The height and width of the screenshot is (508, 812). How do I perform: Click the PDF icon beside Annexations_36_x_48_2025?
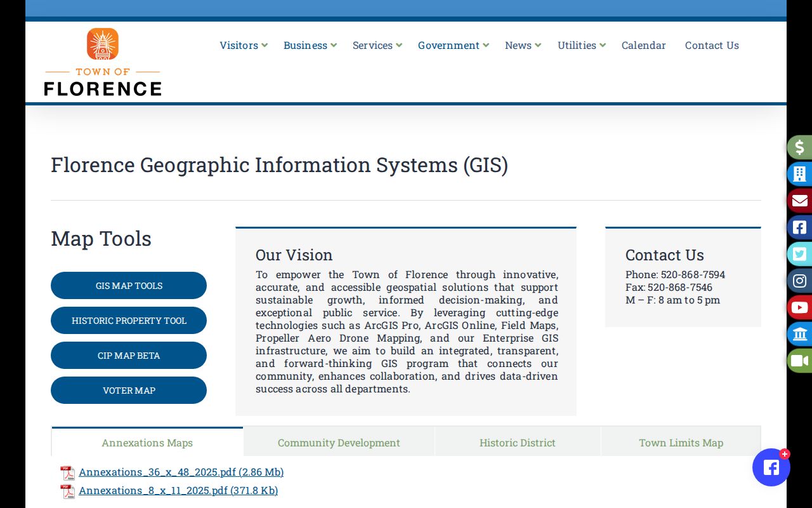click(67, 473)
